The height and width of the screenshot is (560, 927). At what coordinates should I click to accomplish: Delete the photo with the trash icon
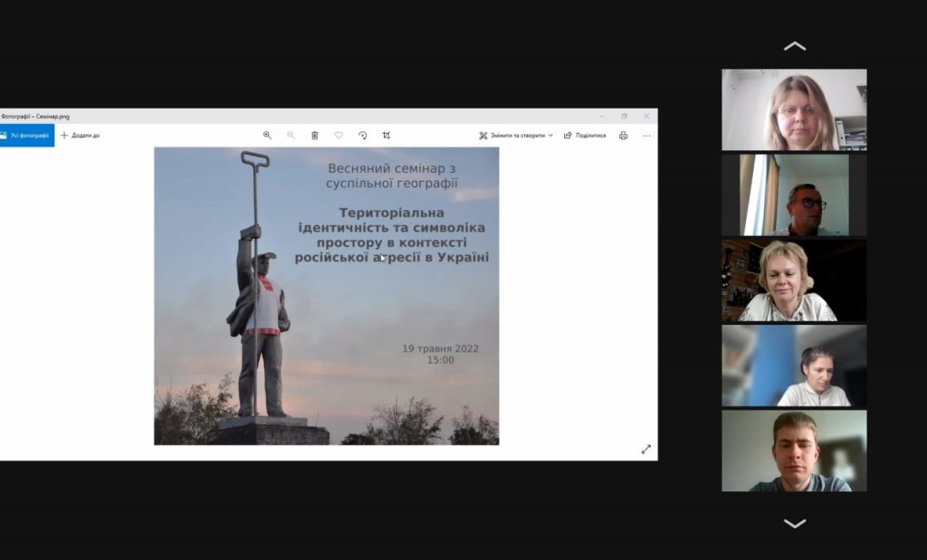(x=315, y=136)
